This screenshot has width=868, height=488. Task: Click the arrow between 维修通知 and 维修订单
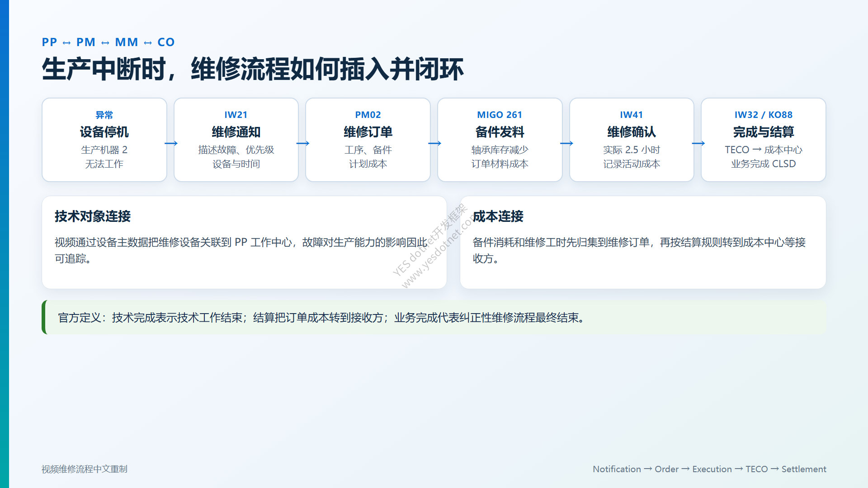pos(302,144)
